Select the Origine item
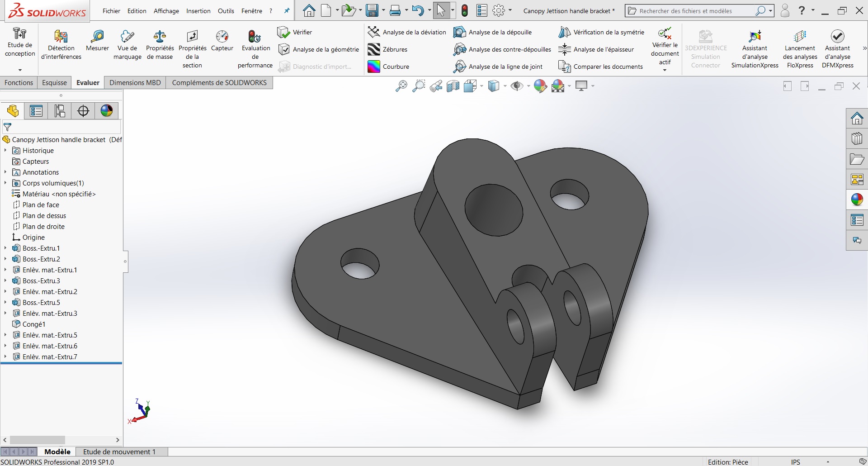The width and height of the screenshot is (868, 466). 28,238
